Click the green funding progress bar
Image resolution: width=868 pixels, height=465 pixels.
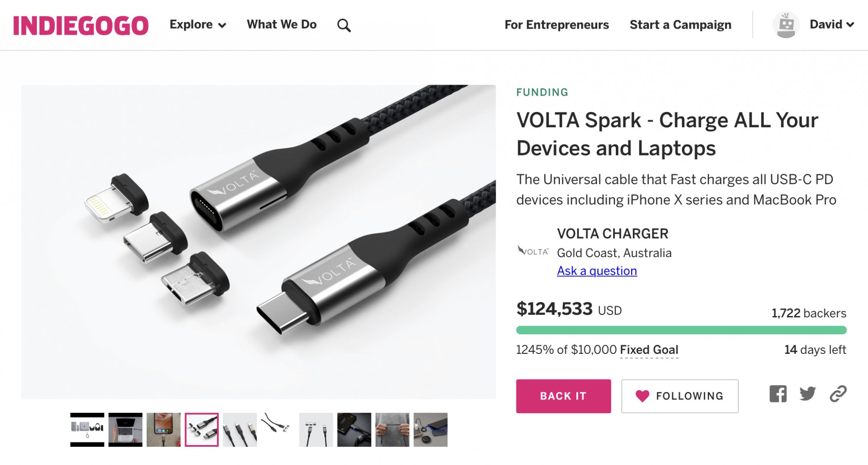point(681,330)
